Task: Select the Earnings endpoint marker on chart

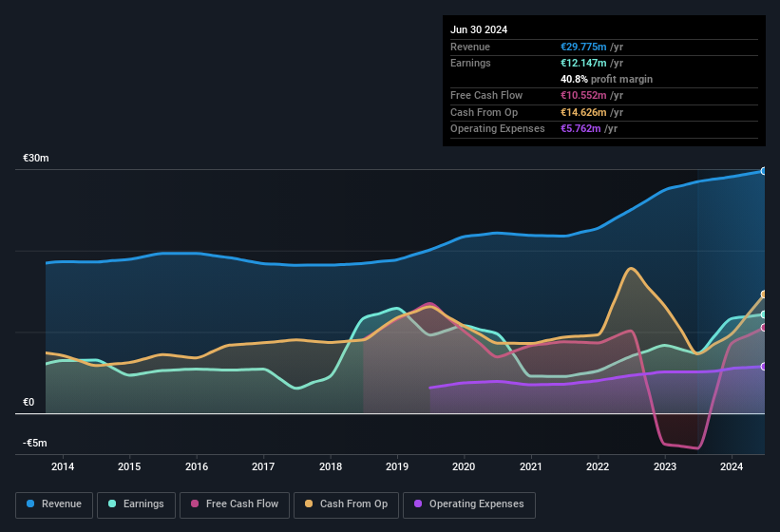Action: (x=764, y=314)
